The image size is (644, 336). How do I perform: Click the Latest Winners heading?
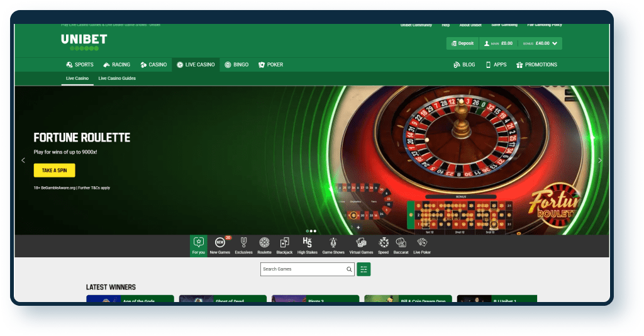point(111,287)
